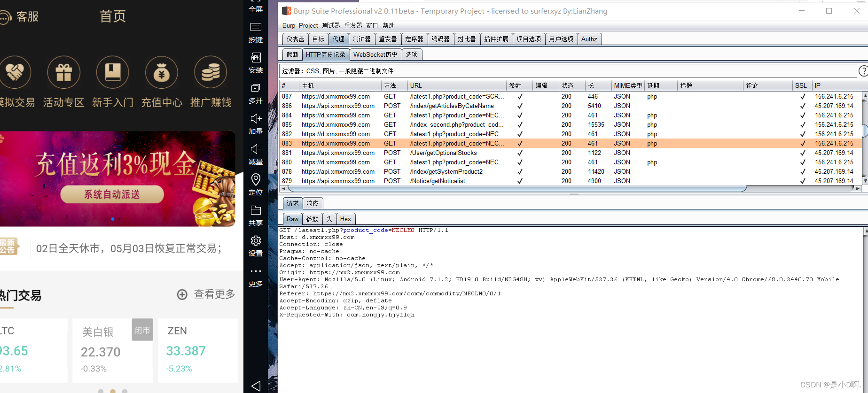Select history row 887
868x393 pixels.
pyautogui.click(x=571, y=96)
